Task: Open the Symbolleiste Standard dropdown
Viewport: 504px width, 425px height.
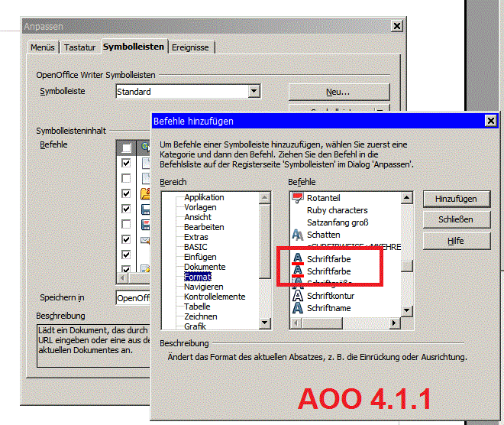Action: [254, 92]
